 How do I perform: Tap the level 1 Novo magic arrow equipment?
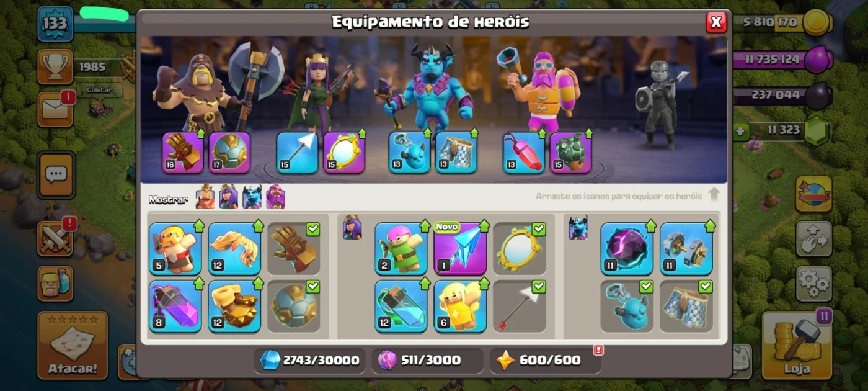click(460, 249)
